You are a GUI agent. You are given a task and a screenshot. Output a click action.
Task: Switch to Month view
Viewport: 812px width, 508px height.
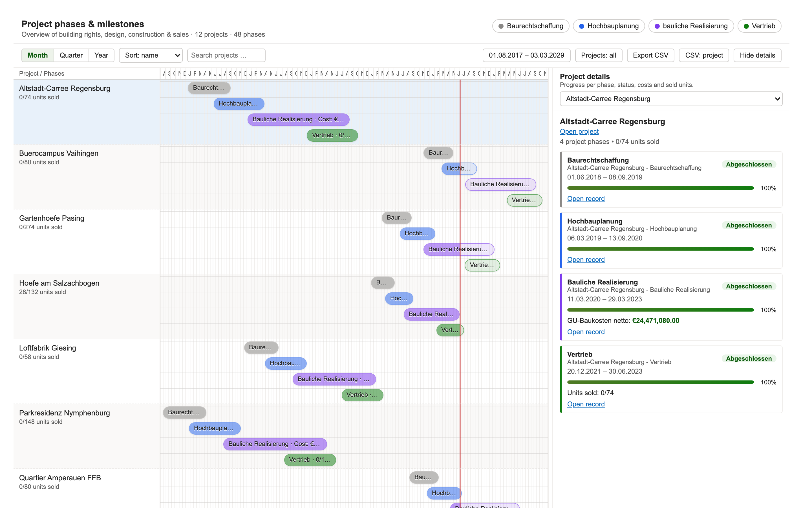(37, 55)
